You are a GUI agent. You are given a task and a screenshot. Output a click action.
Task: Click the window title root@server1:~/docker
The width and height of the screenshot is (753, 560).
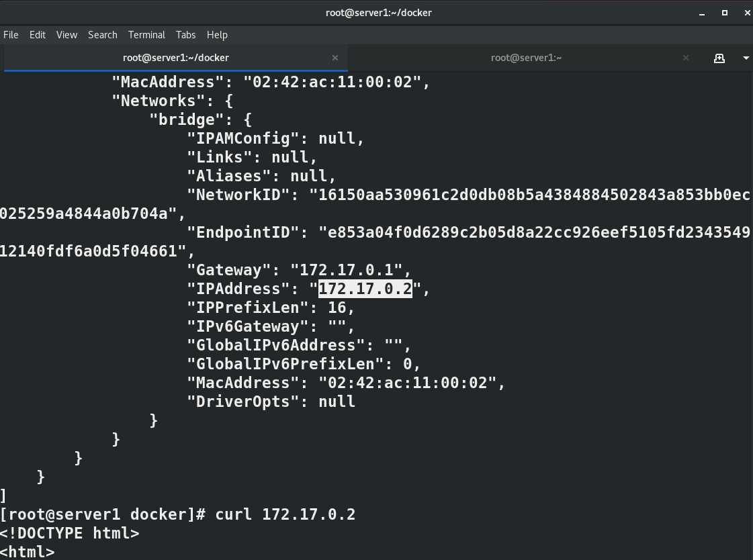378,13
